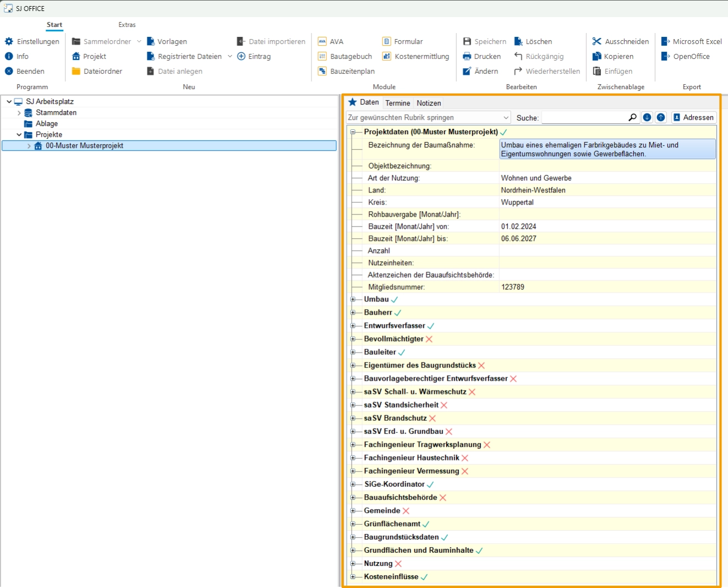Create a new Eintrag
Viewport: 728px width, 588px height.
pyautogui.click(x=254, y=56)
